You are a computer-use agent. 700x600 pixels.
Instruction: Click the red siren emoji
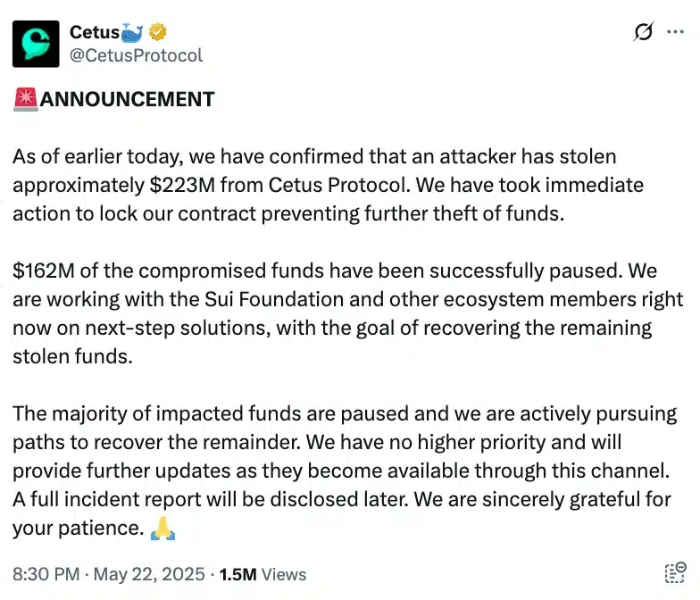click(25, 99)
